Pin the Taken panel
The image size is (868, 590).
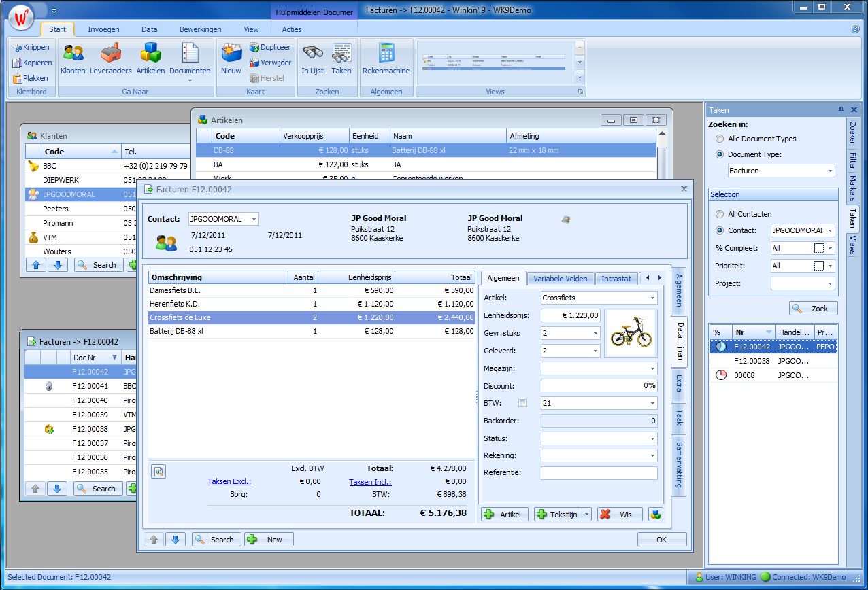tap(841, 109)
